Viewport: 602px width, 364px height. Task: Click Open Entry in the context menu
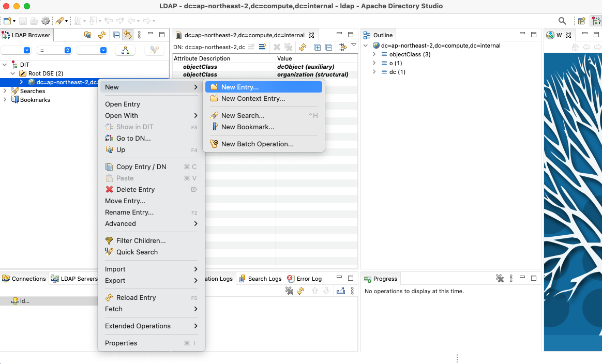click(x=151, y=104)
